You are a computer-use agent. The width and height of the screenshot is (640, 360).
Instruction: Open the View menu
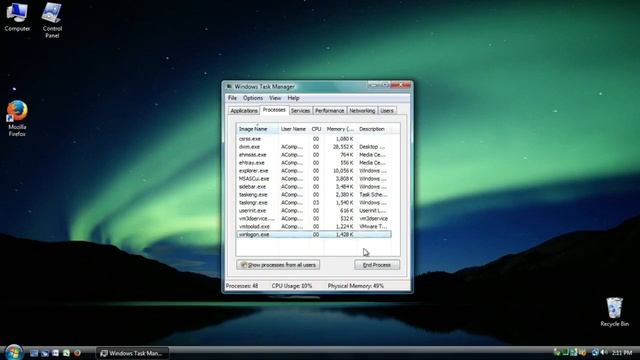tap(275, 98)
